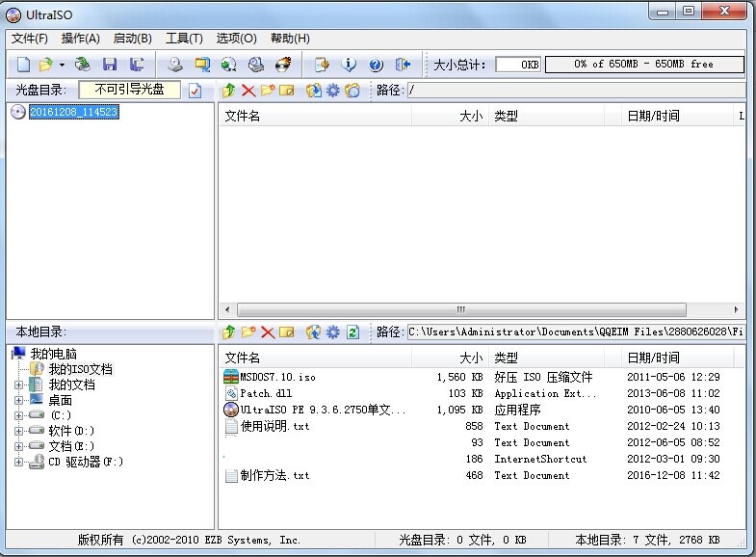
Task: Create new folder in disc directory pane
Action: click(268, 91)
